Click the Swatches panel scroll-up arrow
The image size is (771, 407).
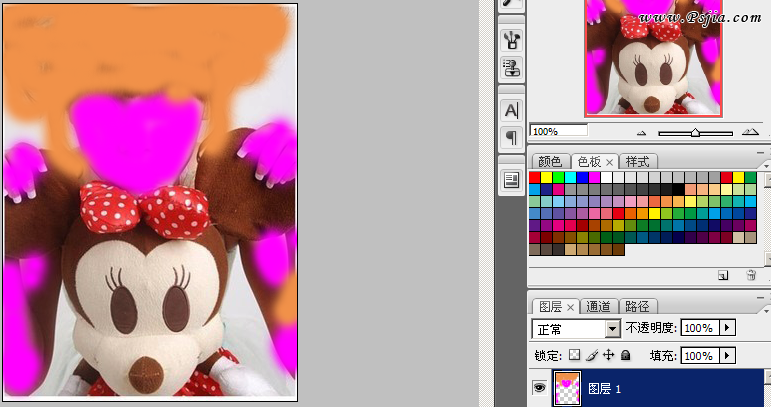[x=768, y=180]
